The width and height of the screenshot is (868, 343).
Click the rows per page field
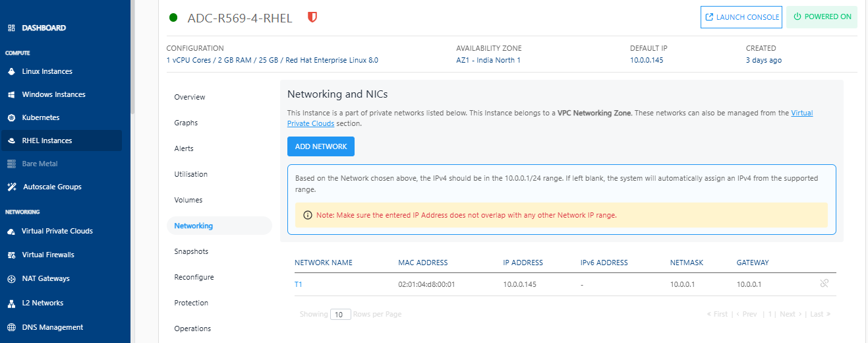pos(341,315)
